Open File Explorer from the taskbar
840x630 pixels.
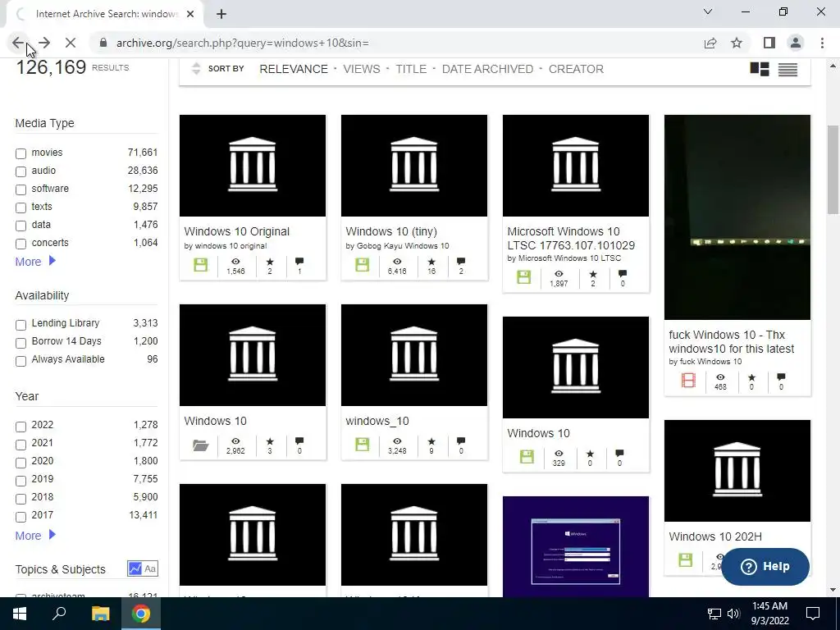click(x=100, y=614)
